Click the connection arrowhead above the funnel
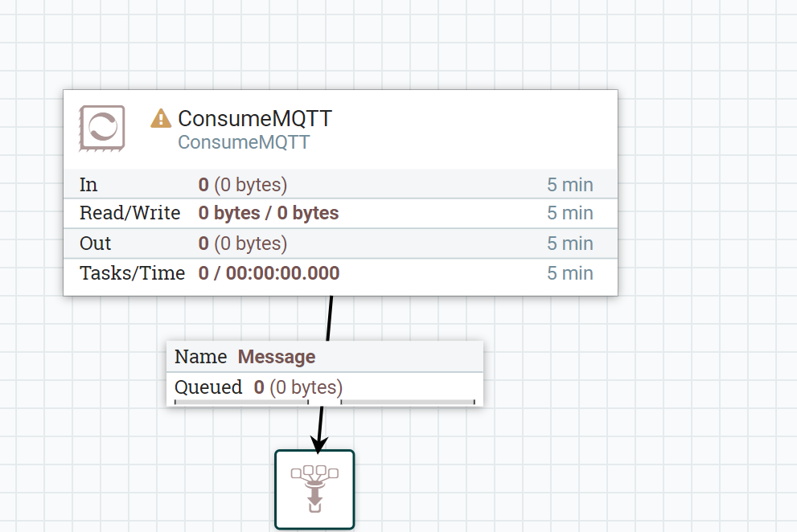Viewport: 797px width, 532px height. pyautogui.click(x=318, y=444)
